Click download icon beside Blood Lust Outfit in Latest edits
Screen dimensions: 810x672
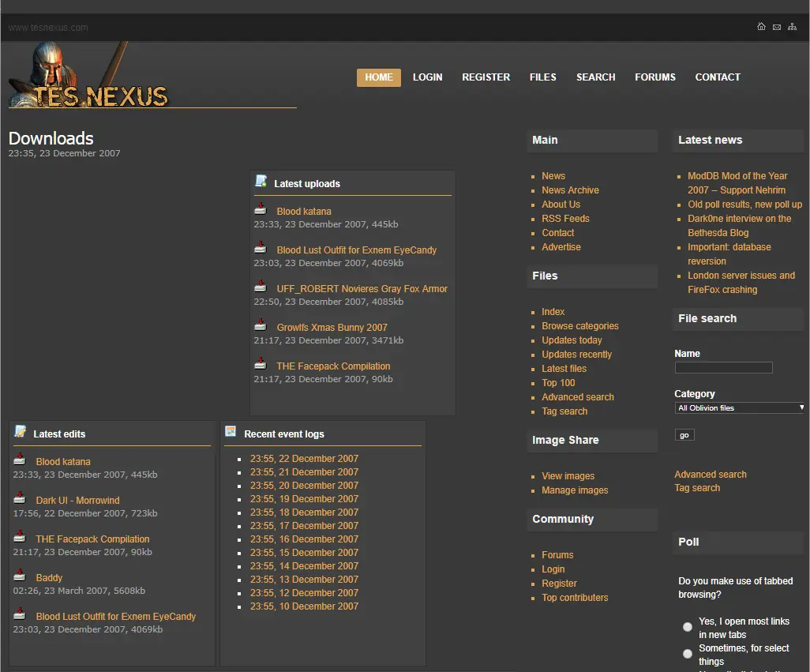20,614
